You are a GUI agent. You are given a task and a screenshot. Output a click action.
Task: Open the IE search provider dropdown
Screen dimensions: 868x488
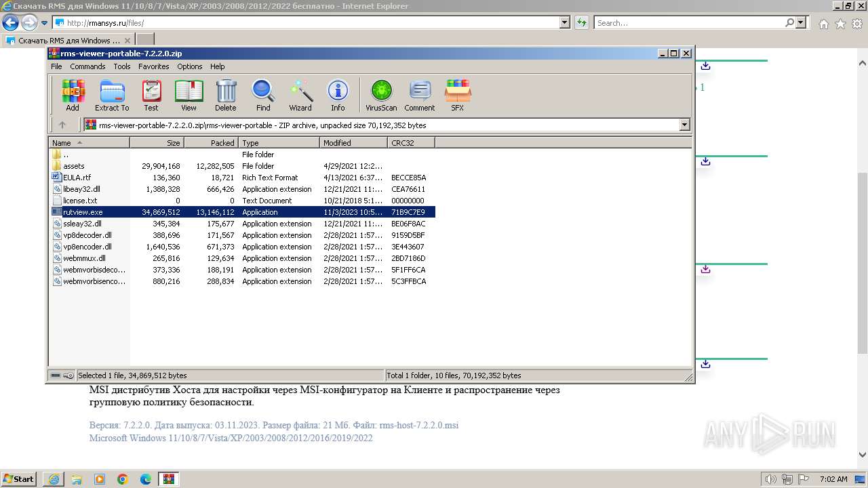[801, 23]
